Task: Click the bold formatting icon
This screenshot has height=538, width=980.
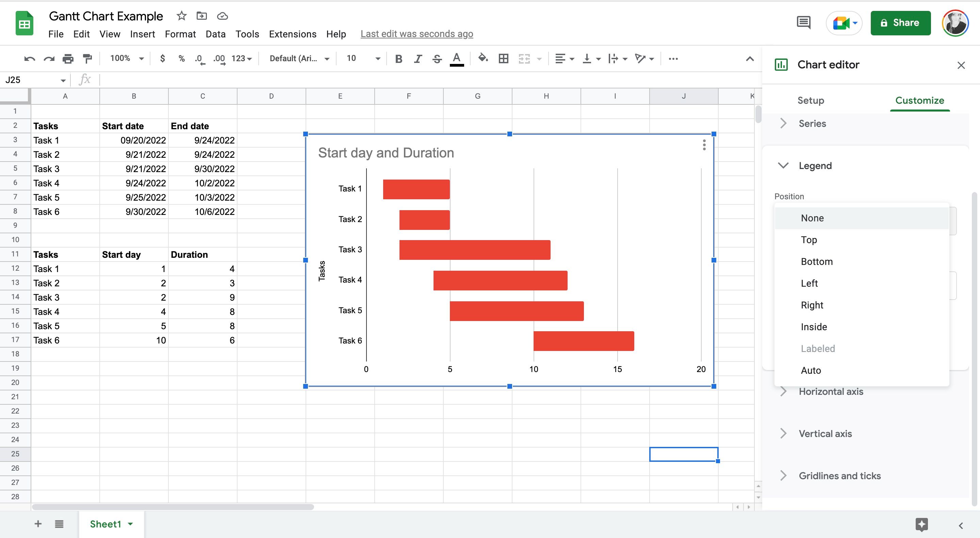Action: click(397, 58)
